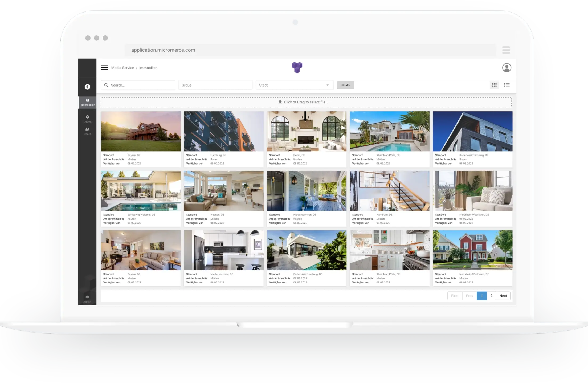
Task: Focus the Search input field
Action: (141, 85)
